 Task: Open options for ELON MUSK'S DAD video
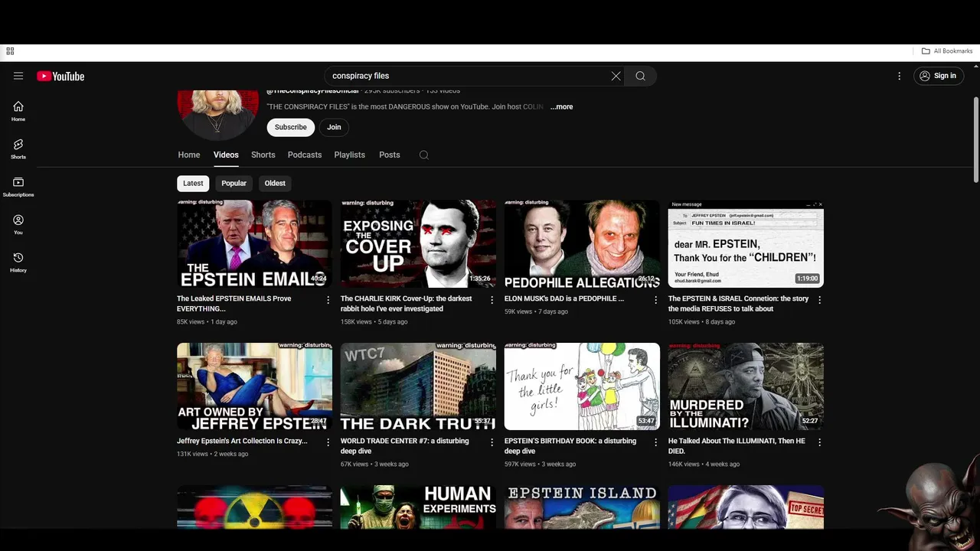(x=655, y=300)
